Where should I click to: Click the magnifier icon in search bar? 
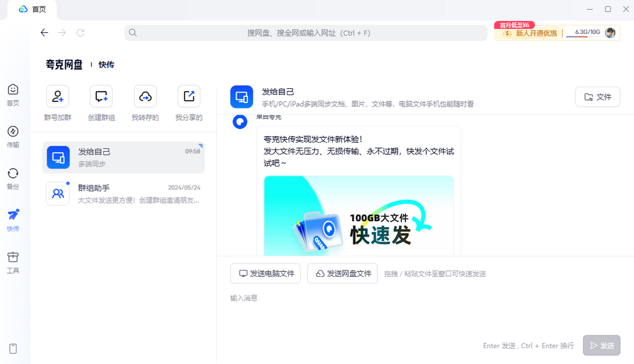pyautogui.click(x=133, y=33)
